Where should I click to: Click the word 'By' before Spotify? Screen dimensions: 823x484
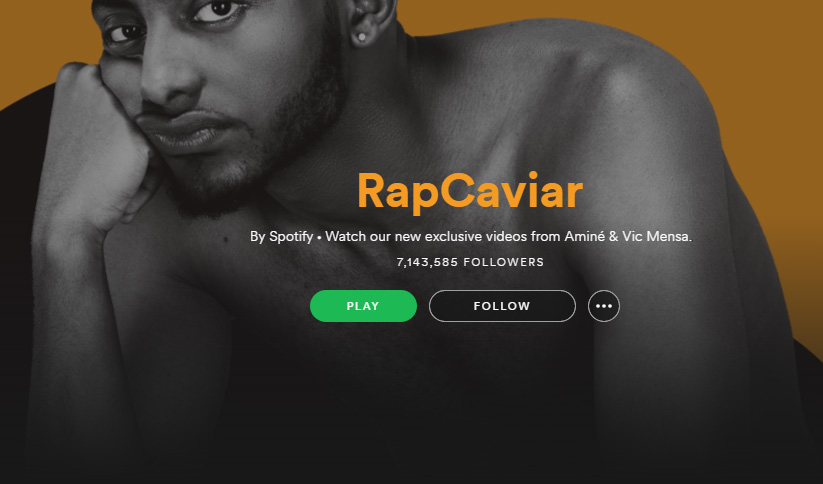[x=258, y=237]
